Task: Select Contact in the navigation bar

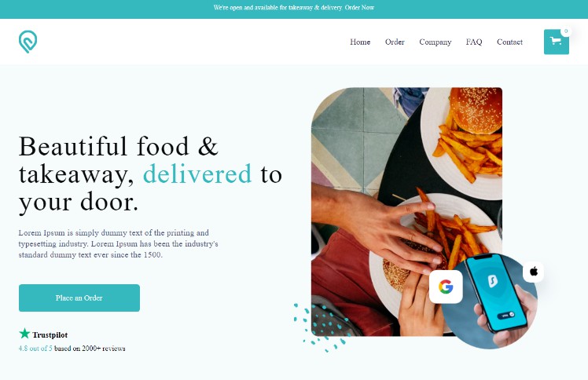Action: pyautogui.click(x=509, y=42)
